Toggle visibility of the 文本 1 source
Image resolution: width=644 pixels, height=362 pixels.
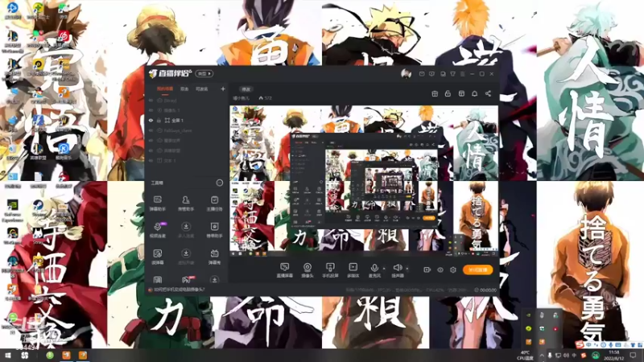click(151, 160)
